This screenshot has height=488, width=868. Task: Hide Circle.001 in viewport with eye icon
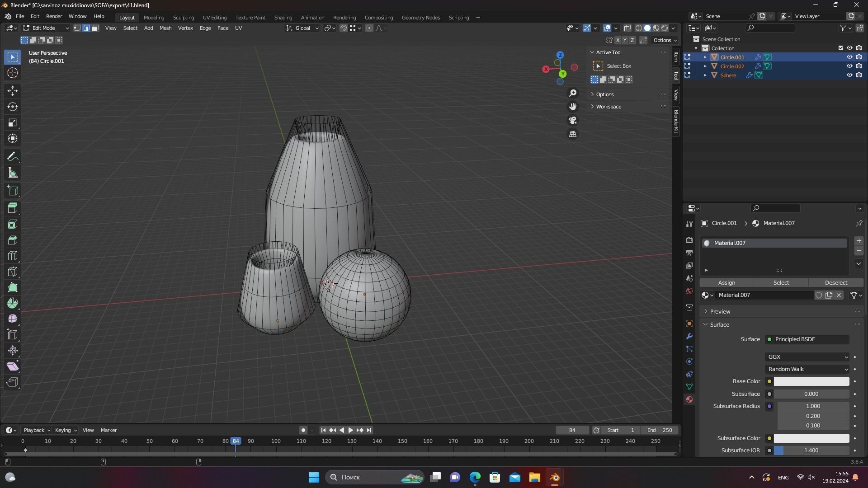coord(849,57)
